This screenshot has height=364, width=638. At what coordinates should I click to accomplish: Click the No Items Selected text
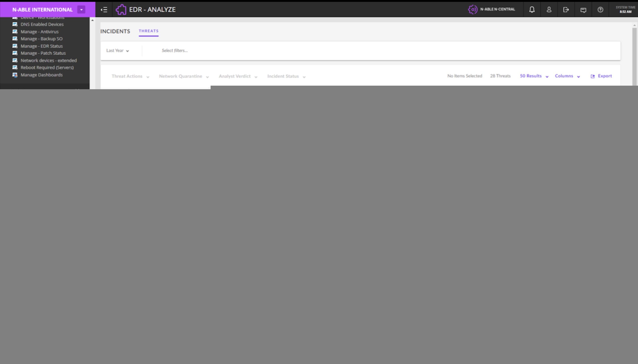(464, 76)
